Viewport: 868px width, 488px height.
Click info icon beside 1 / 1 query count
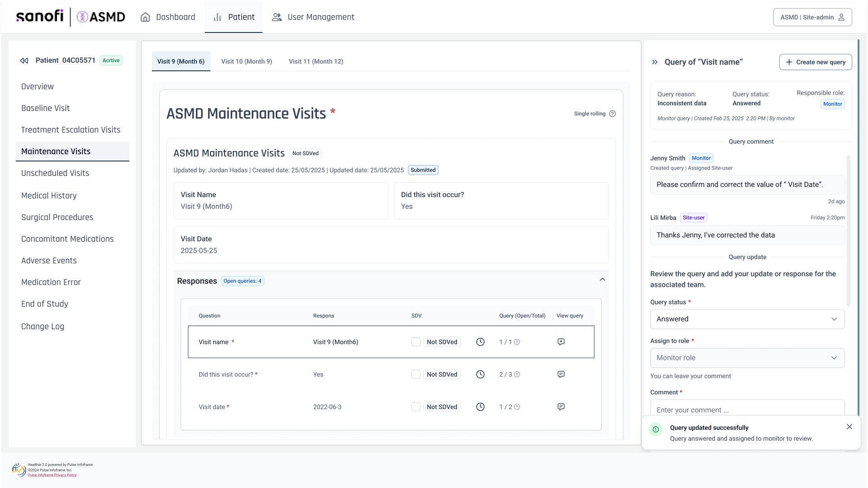tap(517, 342)
